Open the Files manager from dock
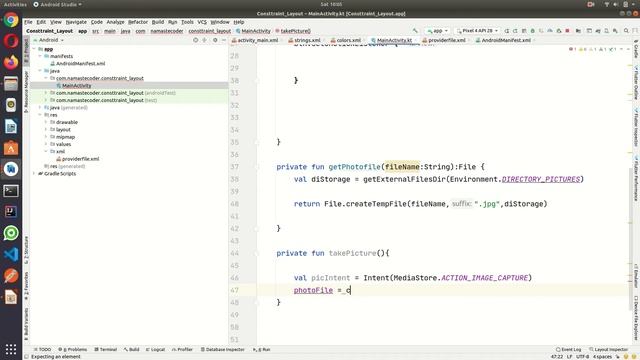This screenshot has height=360, width=640. (11, 84)
